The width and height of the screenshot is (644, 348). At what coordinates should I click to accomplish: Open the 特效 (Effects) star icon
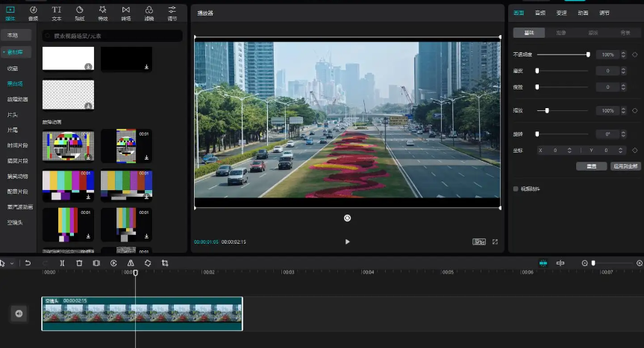[103, 13]
